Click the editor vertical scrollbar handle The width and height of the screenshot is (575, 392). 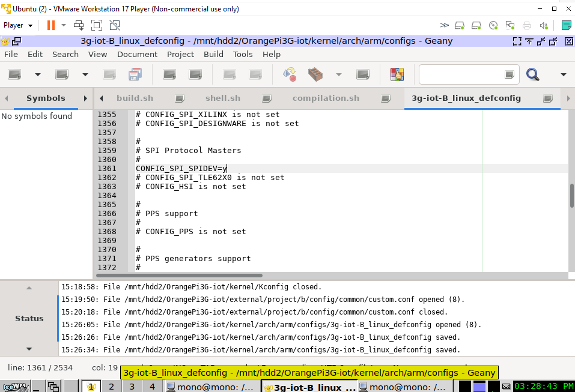click(x=572, y=195)
